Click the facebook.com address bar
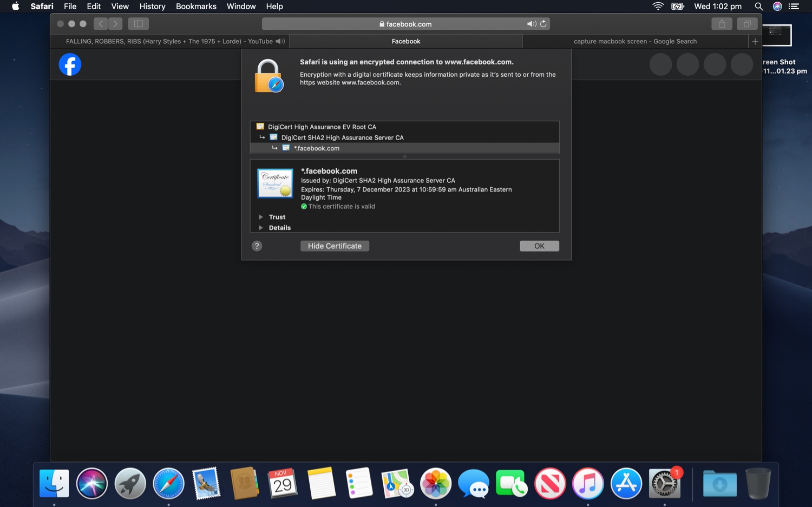Viewport: 812px width, 507px height. (406, 24)
